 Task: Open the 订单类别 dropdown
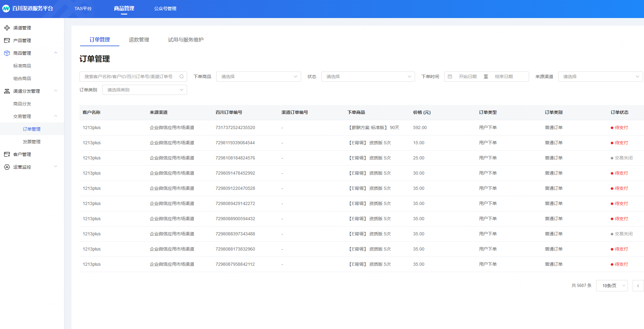(145, 90)
